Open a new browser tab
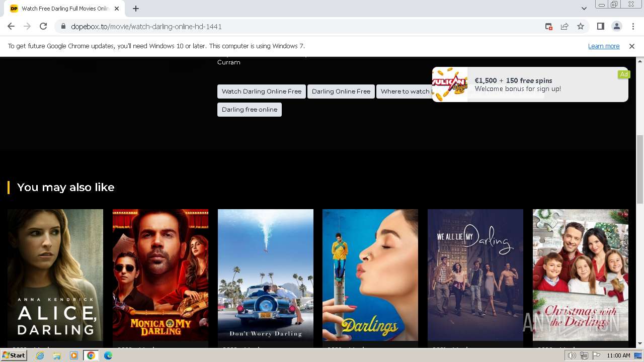Viewport: 644px width, 362px height. 136,9
